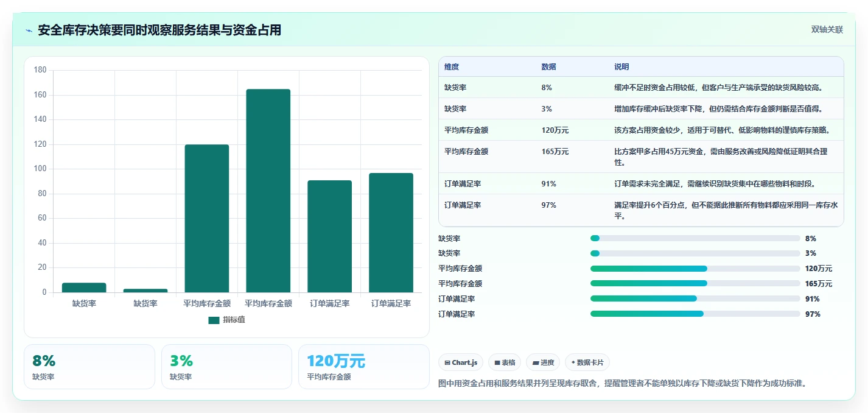
Task: Select the 8% cell in the table
Action: [547, 88]
